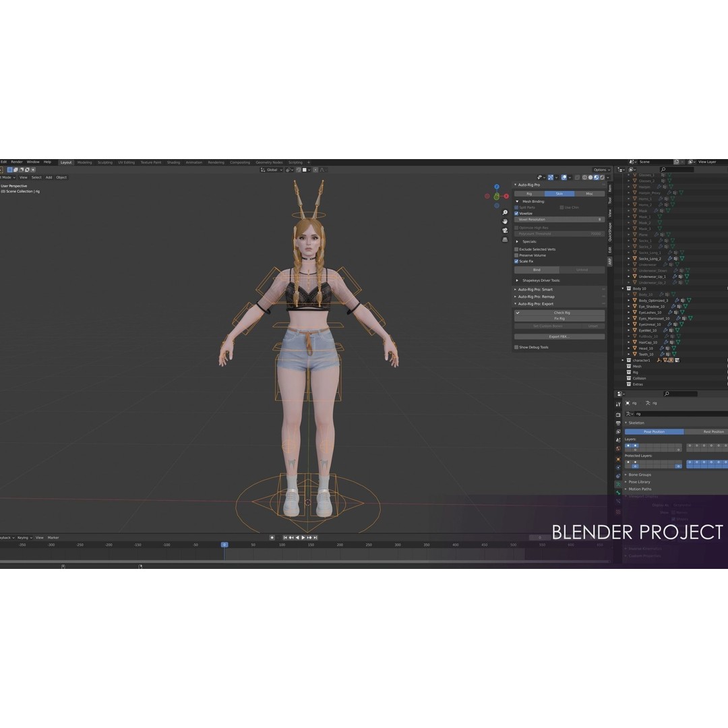Collapse the Body 10 collection
Screen dimensions: 728x728
(x=623, y=289)
